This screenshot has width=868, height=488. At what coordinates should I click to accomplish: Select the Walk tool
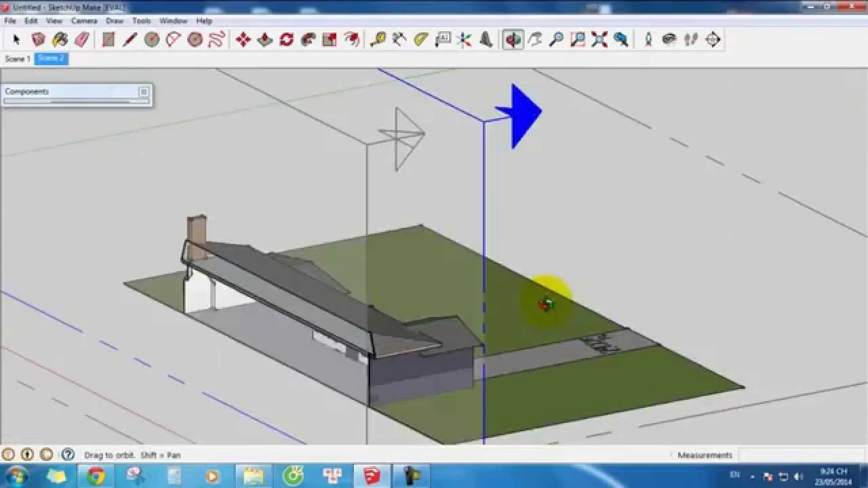pyautogui.click(x=690, y=40)
